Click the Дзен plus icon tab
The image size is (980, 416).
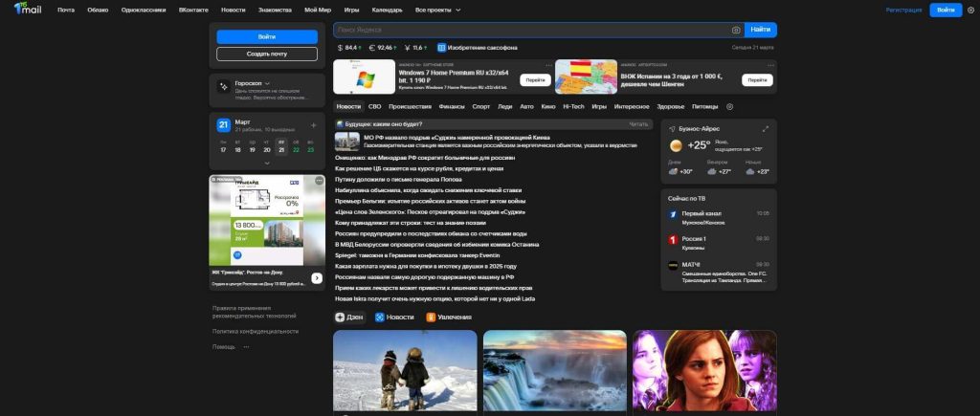coord(340,317)
